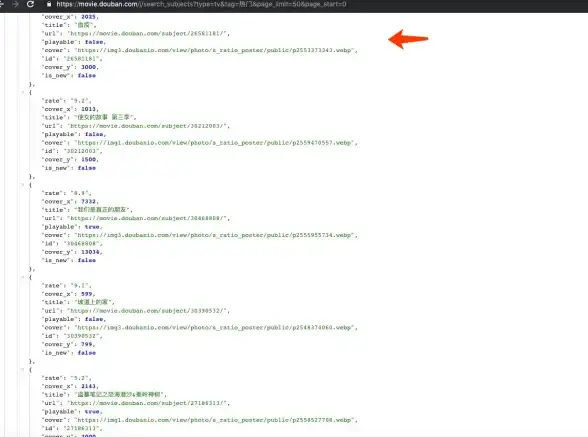The height and width of the screenshot is (437, 588).
Task: Click the title line under cover_x 599
Action: [x=78, y=302]
